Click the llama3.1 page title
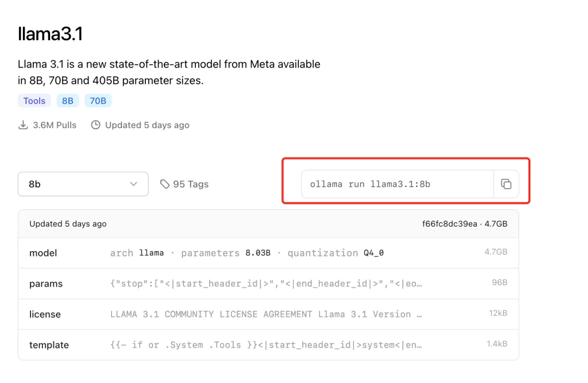This screenshot has width=588, height=383. click(50, 34)
